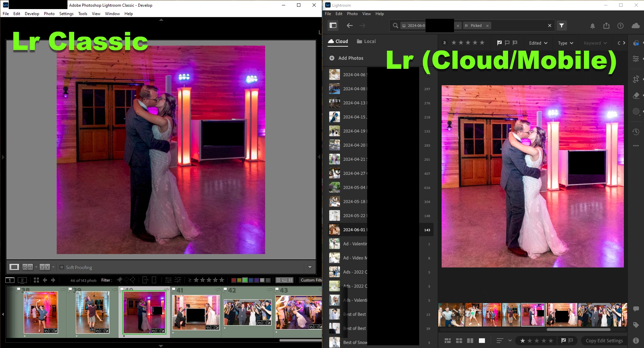The image size is (644, 348).
Task: Click the filter funnel icon in Lightroom
Action: pos(561,26)
